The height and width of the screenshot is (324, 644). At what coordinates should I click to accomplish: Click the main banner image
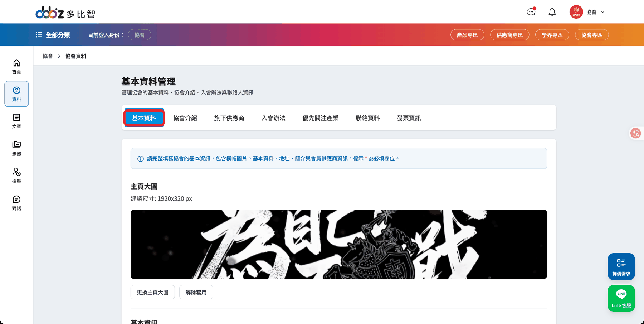click(x=339, y=244)
